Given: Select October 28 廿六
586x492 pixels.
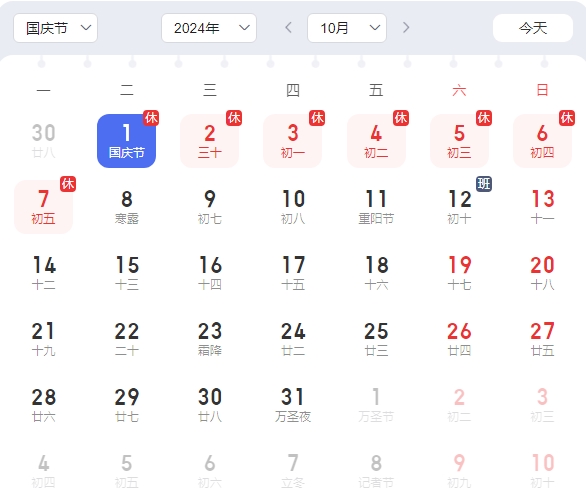Looking at the screenshot, I should [43, 405].
